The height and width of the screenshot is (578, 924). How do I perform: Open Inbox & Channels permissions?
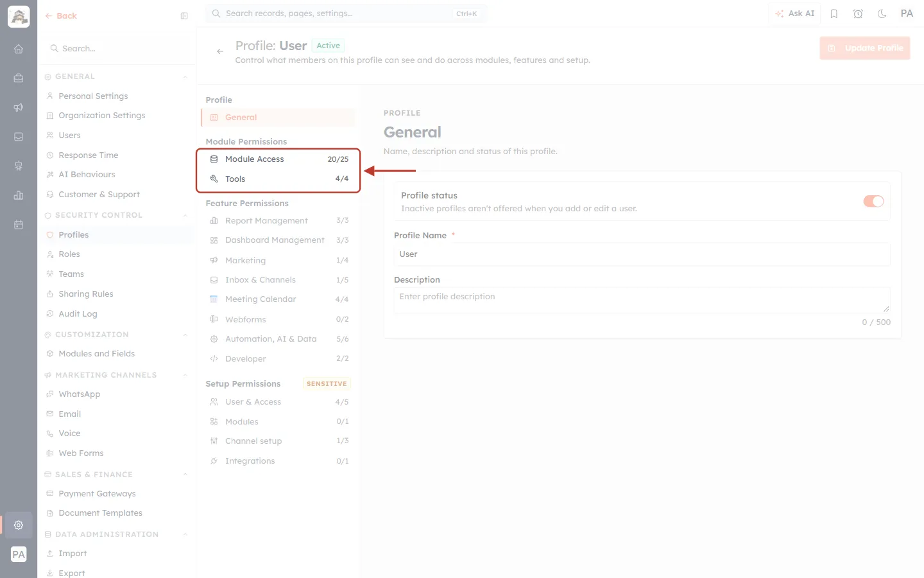pyautogui.click(x=278, y=280)
